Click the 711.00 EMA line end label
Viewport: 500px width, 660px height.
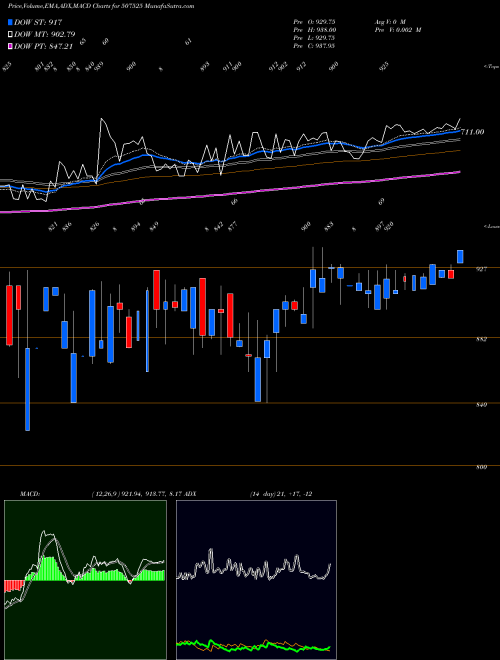(472, 132)
